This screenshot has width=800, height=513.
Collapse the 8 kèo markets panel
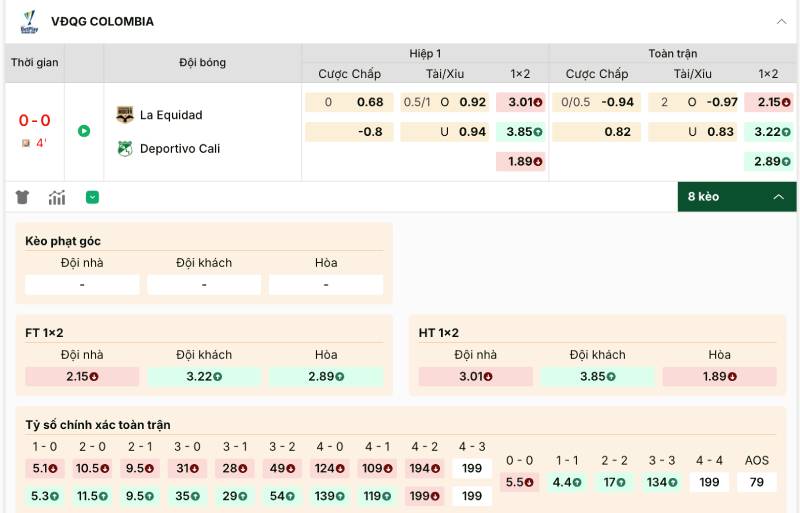737,197
